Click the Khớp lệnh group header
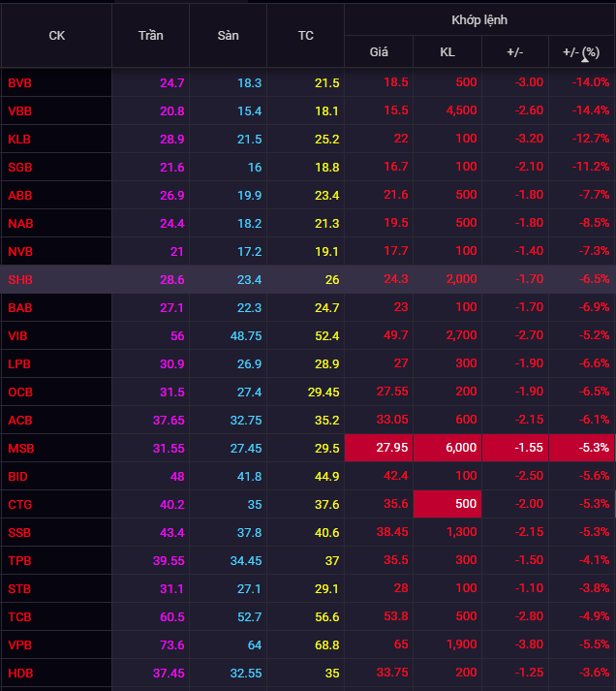This screenshot has height=691, width=616. [x=478, y=19]
